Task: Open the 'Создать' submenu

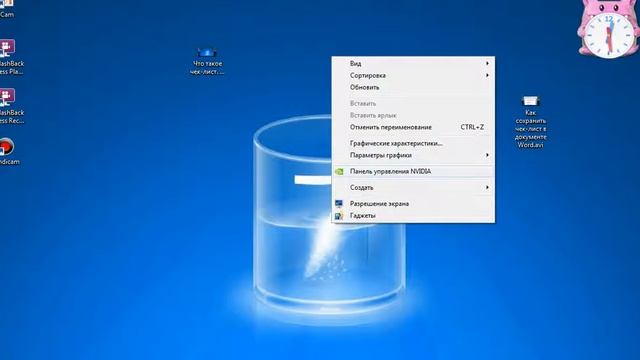Action: pyautogui.click(x=413, y=188)
